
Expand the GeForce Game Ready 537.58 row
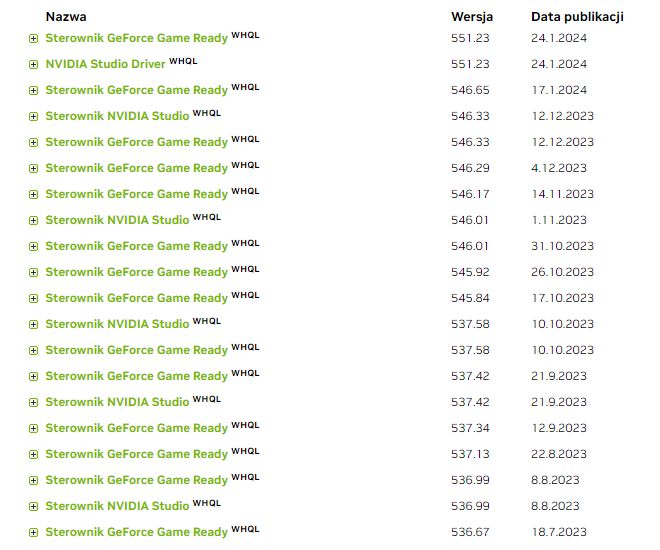coord(33,351)
